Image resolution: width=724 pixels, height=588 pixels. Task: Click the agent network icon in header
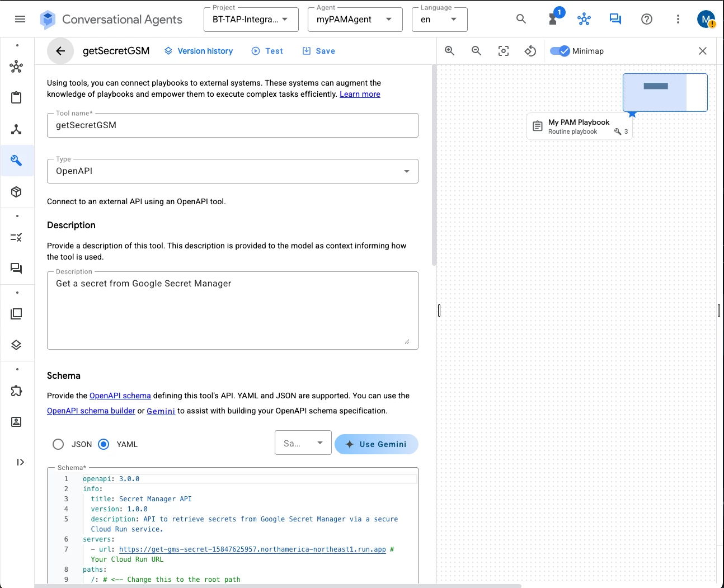click(x=584, y=19)
